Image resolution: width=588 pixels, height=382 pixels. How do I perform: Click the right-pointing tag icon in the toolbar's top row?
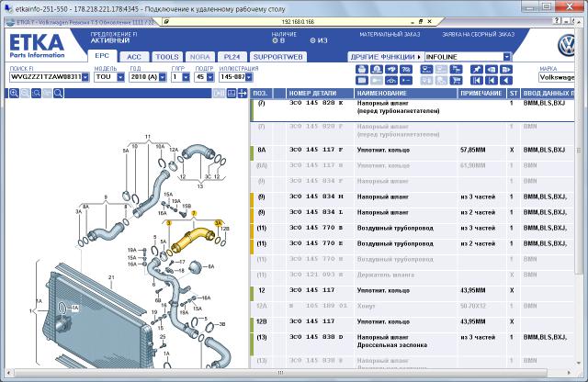[506, 70]
